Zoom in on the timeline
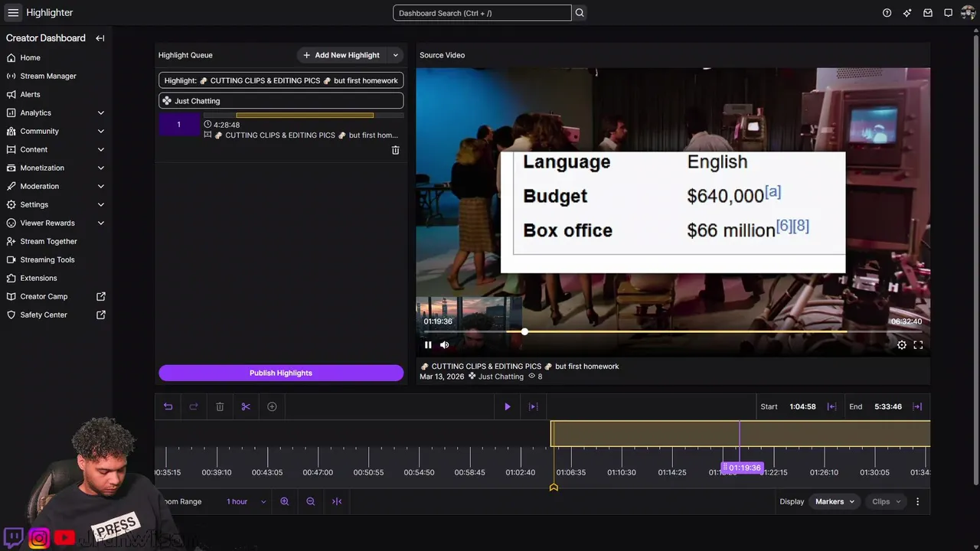The width and height of the screenshot is (980, 551). (x=285, y=501)
